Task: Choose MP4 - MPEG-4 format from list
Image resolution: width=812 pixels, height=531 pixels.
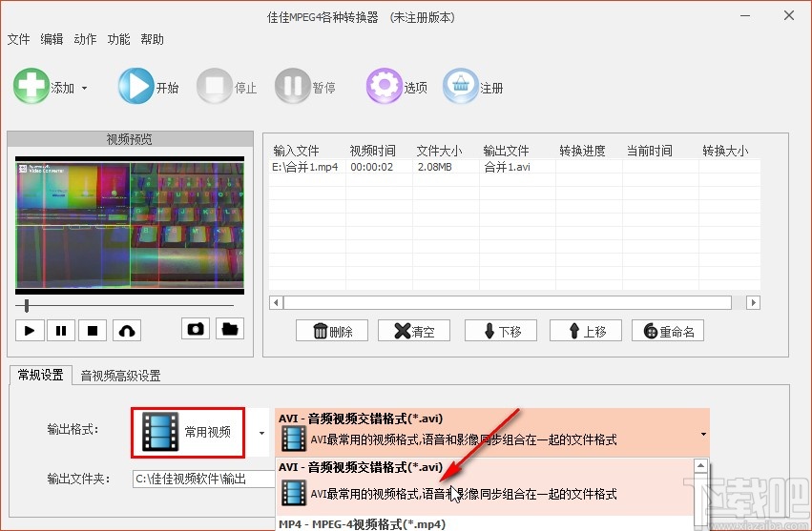Action: [x=485, y=523]
